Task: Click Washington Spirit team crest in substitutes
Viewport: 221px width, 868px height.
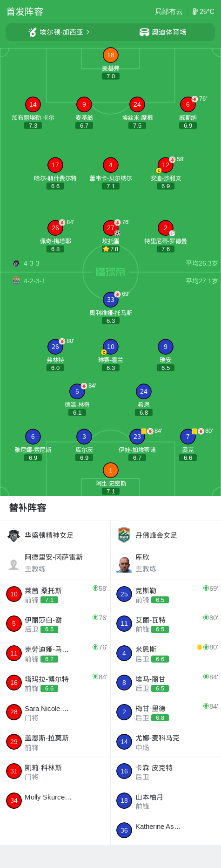Action: click(x=14, y=535)
